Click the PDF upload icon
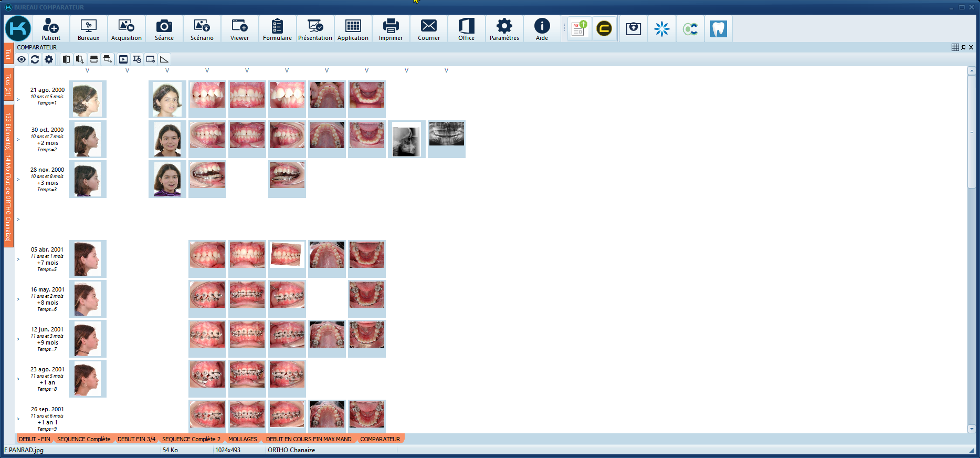 pos(578,28)
